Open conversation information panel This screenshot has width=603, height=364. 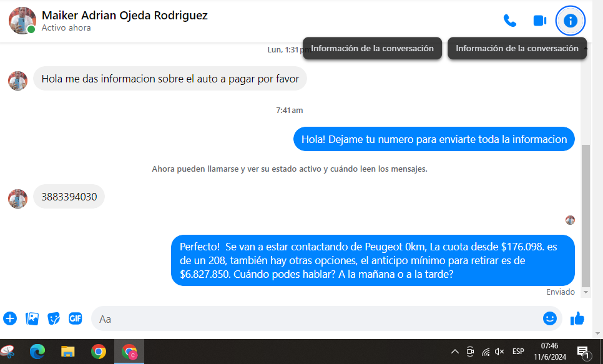coord(570,21)
